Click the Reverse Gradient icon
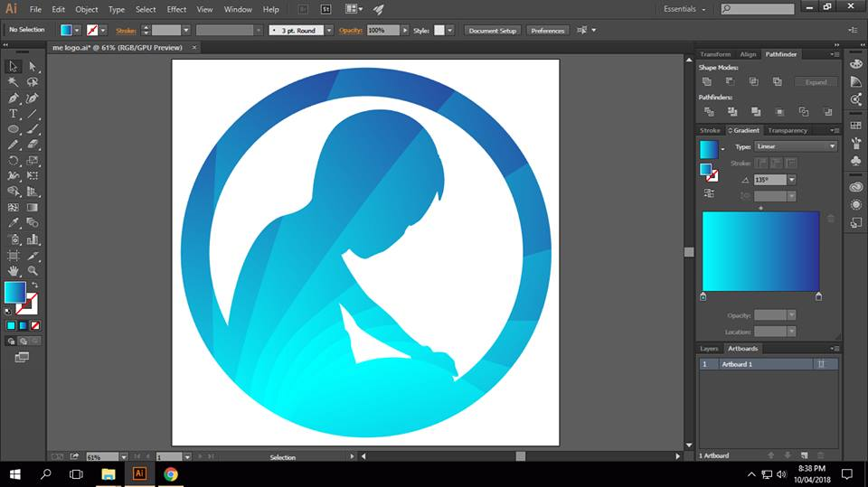The image size is (868, 487). click(x=708, y=192)
